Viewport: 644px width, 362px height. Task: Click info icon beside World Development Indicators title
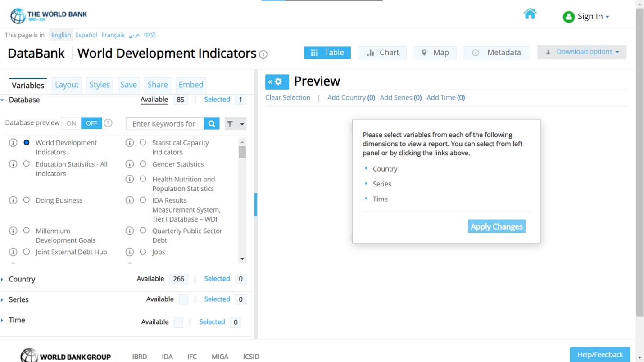[x=263, y=54]
